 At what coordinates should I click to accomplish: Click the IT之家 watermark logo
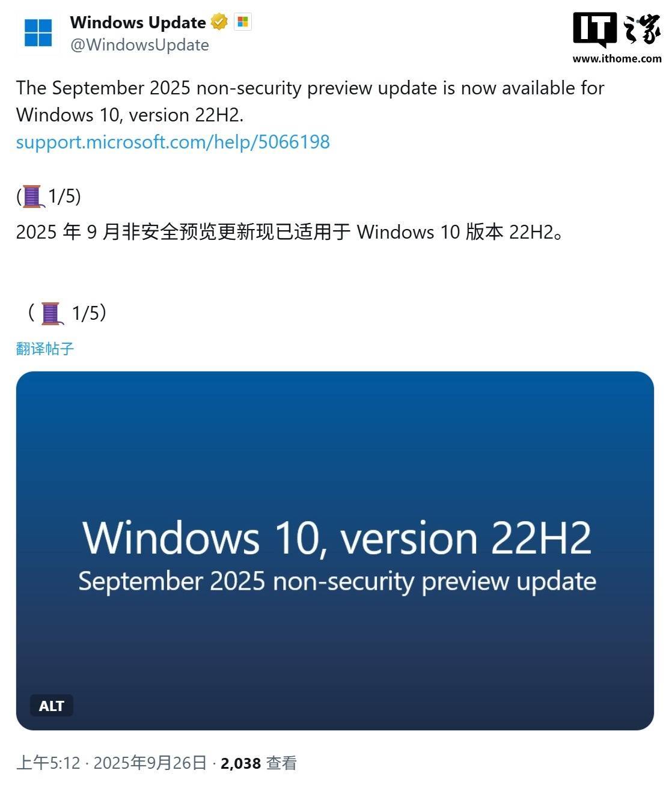(x=617, y=30)
